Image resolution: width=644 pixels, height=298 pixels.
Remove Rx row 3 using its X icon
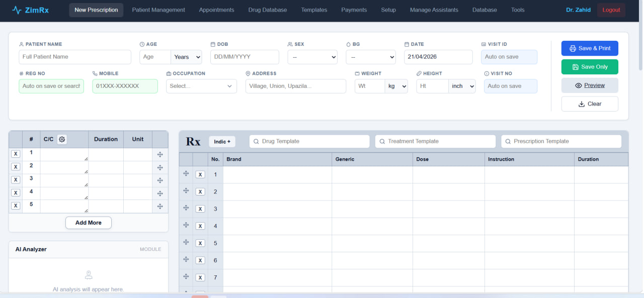click(x=200, y=209)
